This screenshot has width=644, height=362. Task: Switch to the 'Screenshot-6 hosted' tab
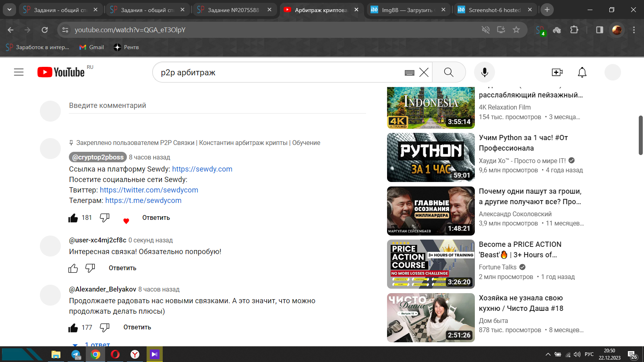point(494,10)
